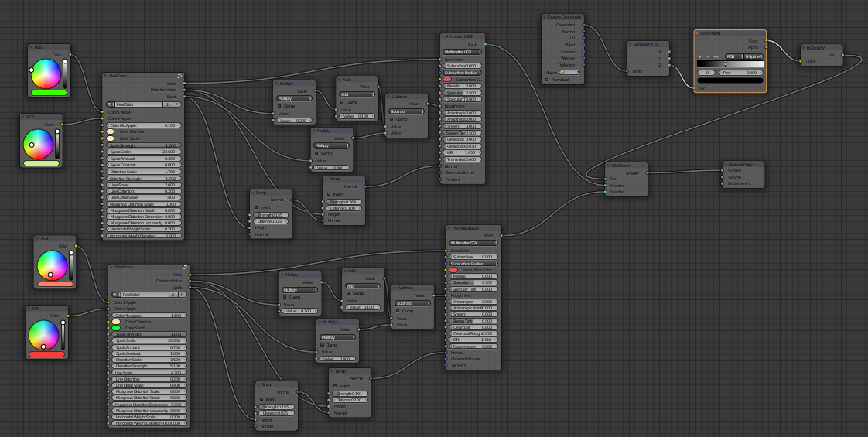
Task: Collapse the RGB to BW node
Action: pos(804,48)
